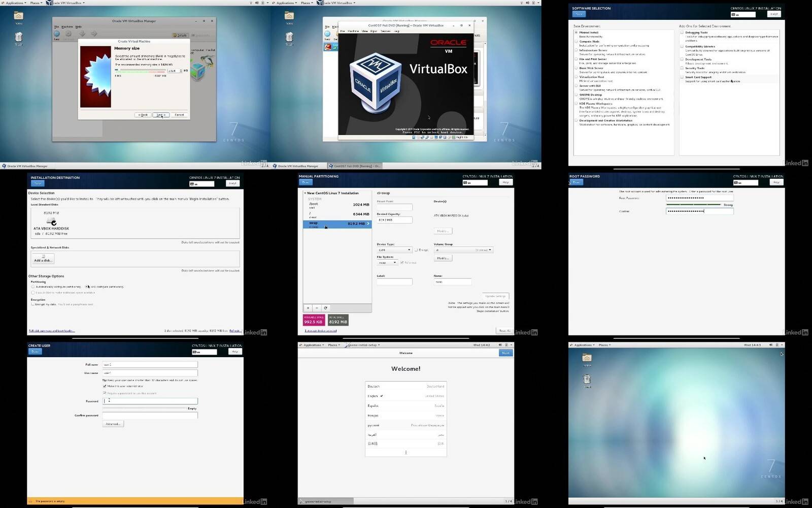Select Automatically configure partitioning radio button
The width and height of the screenshot is (812, 508).
(33, 287)
